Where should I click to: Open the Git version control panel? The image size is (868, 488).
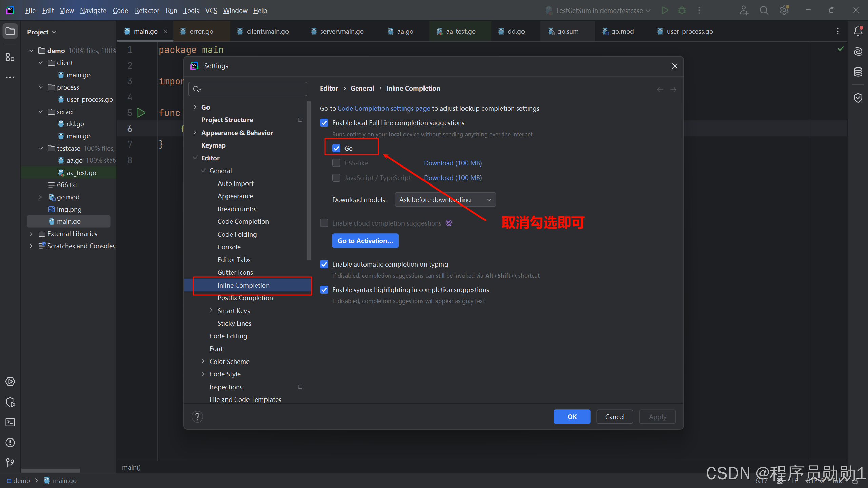pyautogui.click(x=10, y=463)
